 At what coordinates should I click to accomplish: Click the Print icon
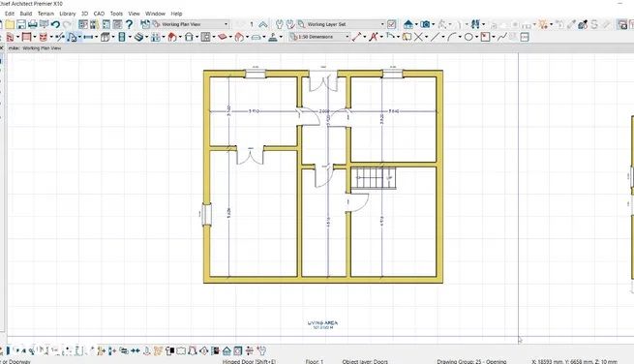click(x=32, y=24)
